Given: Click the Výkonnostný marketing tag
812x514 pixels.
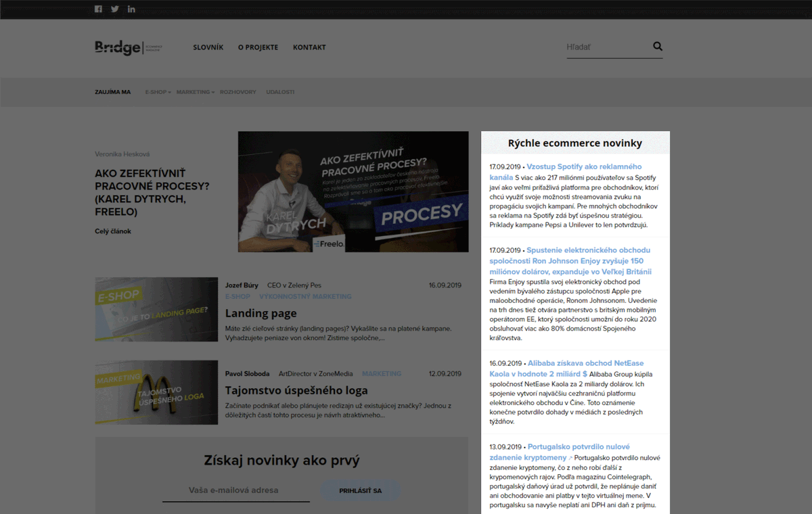Looking at the screenshot, I should pos(305,296).
